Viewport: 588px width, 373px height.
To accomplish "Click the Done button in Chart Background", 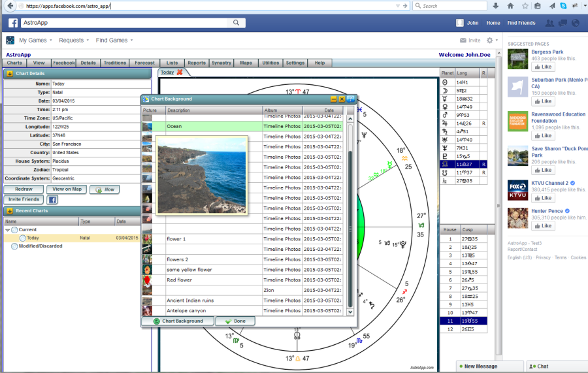I will pos(235,321).
